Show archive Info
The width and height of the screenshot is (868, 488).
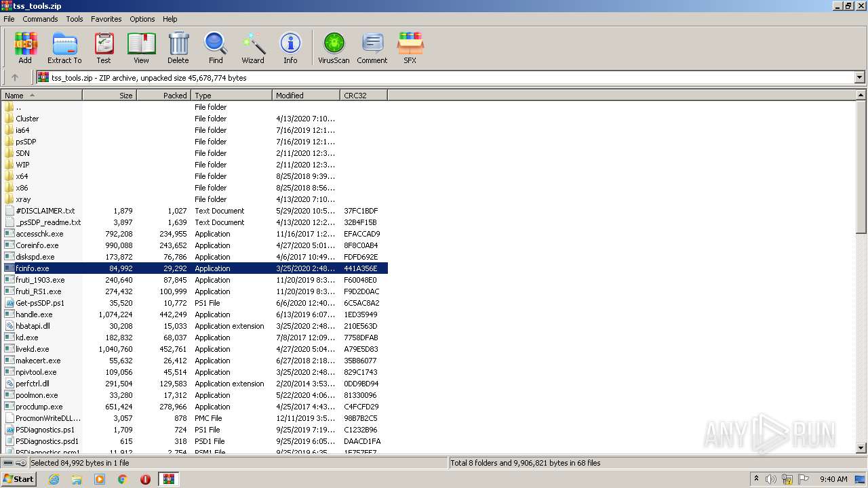pyautogui.click(x=290, y=48)
